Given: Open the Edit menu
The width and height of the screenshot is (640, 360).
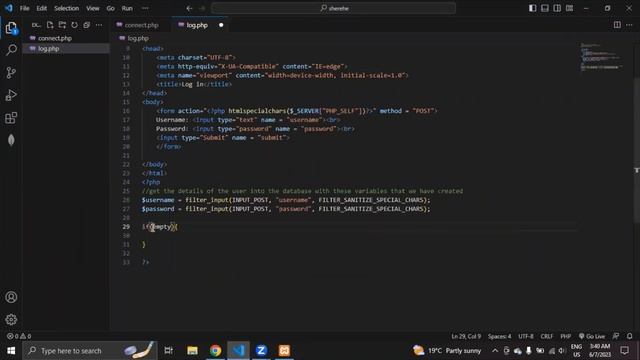Looking at the screenshot, I should 41,8.
